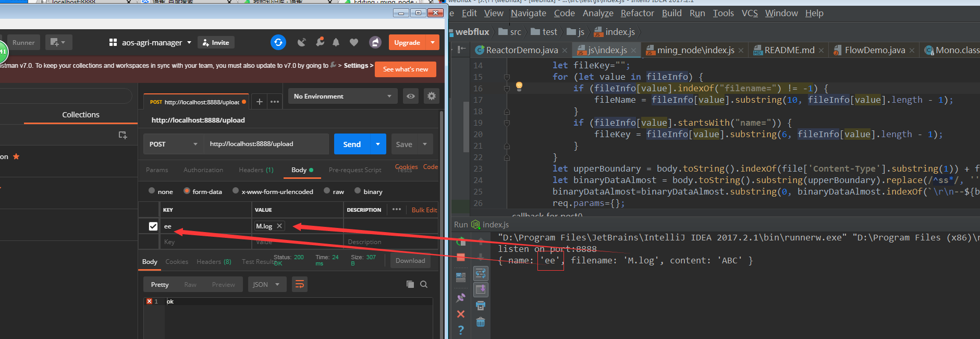Open Postman settings wrench icon
This screenshot has width=980, height=339.
[x=320, y=42]
